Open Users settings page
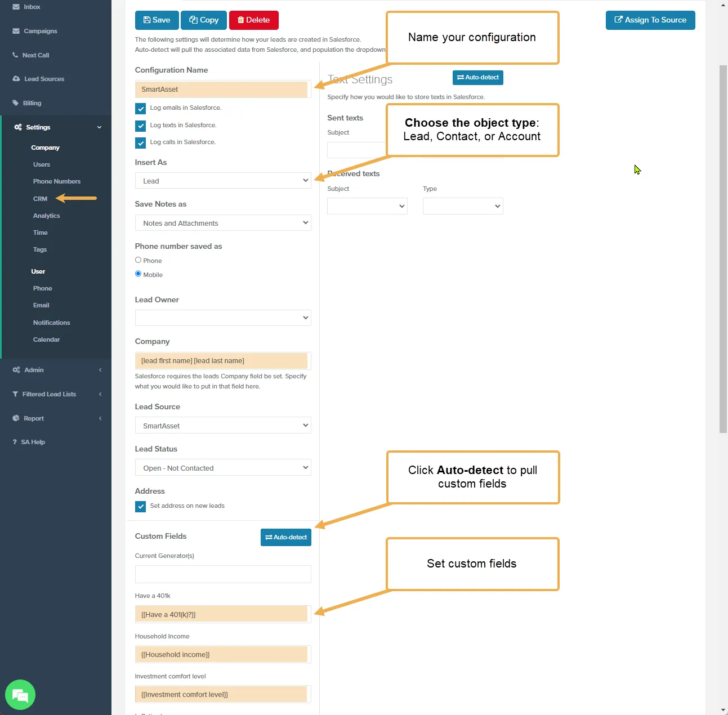This screenshot has height=715, width=728. pyautogui.click(x=42, y=164)
